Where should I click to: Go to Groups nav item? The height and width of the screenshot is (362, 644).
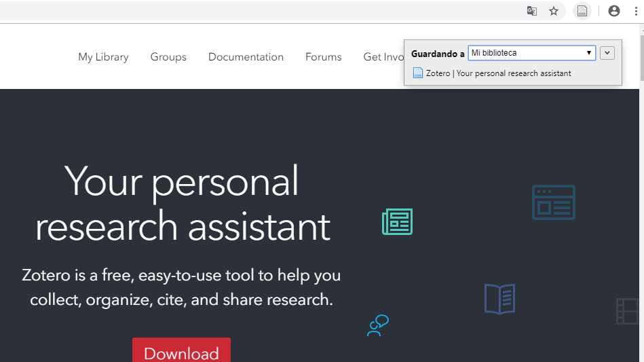[168, 56]
